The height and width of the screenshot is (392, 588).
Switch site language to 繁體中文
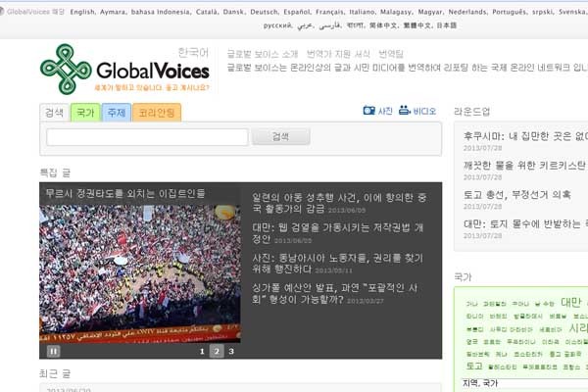[417, 25]
